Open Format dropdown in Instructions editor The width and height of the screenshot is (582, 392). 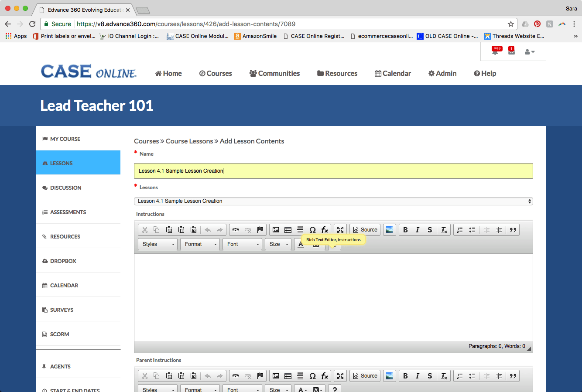pyautogui.click(x=200, y=244)
